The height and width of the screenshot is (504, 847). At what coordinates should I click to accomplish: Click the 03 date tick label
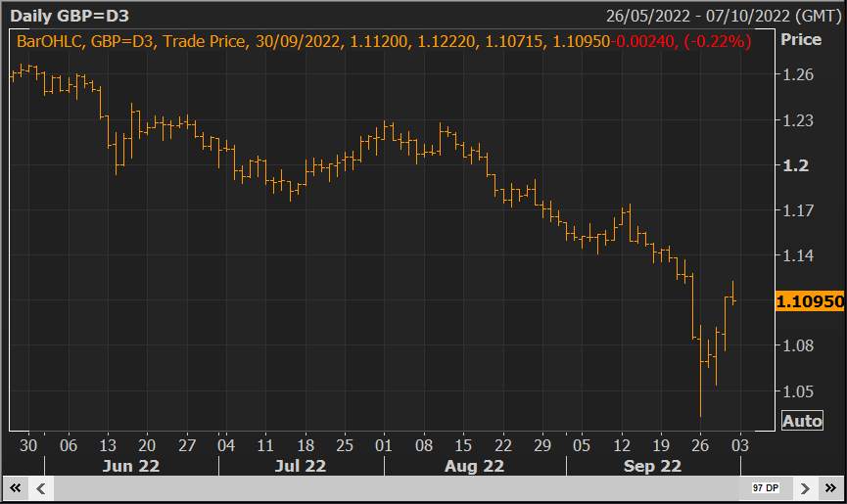pos(740,445)
